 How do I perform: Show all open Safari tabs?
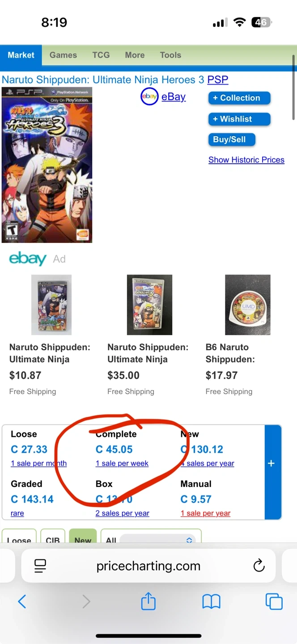[x=274, y=602]
